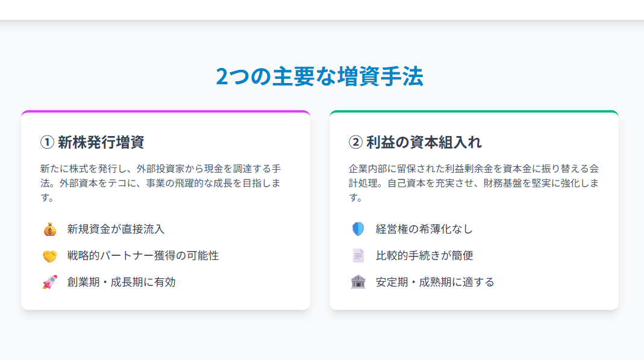Screen dimensions: 644x360
Task: Click the green top border of right card
Action: coord(474,111)
